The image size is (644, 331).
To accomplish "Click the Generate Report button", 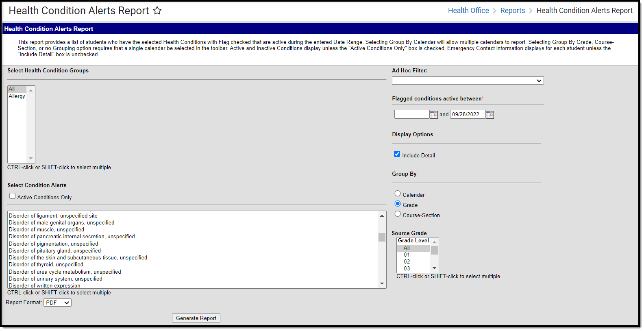I will pyautogui.click(x=196, y=318).
